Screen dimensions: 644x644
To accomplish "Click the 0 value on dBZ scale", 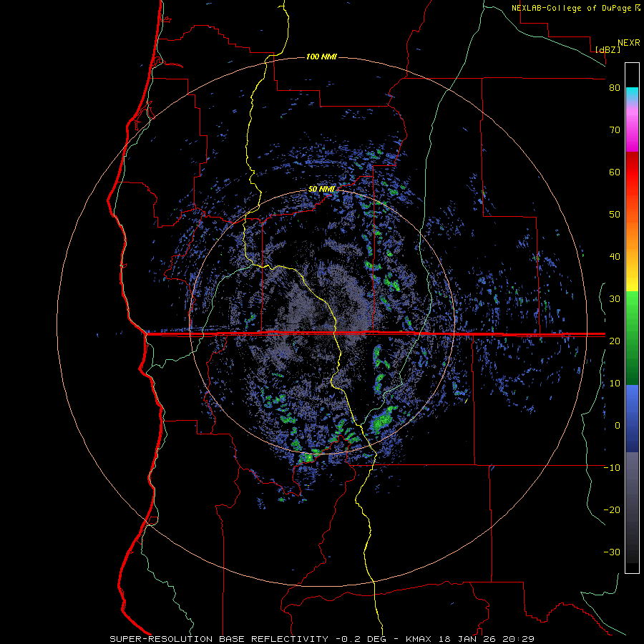I will pyautogui.click(x=618, y=426).
